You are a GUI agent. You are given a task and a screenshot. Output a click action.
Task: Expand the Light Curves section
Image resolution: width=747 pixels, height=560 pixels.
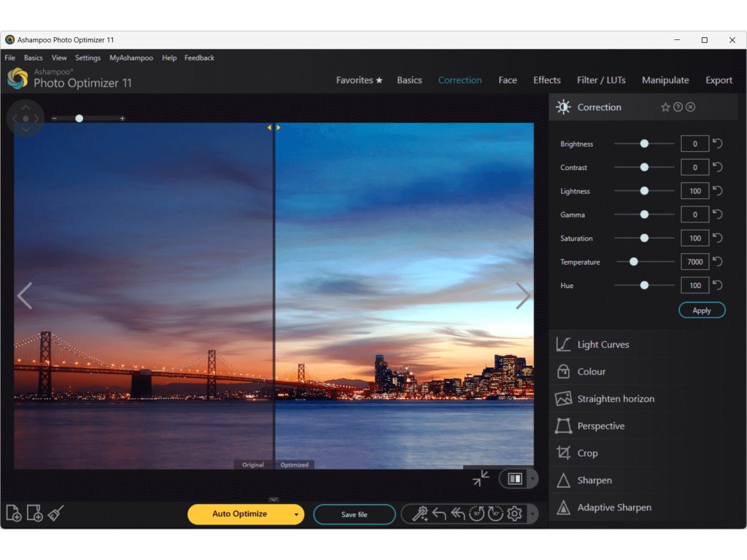[603, 344]
